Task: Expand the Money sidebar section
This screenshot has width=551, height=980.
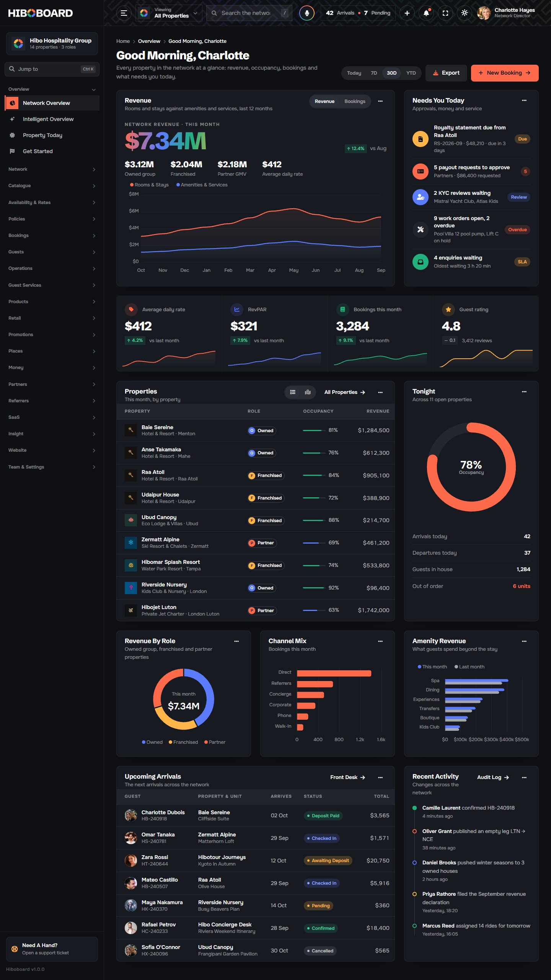Action: (x=52, y=367)
